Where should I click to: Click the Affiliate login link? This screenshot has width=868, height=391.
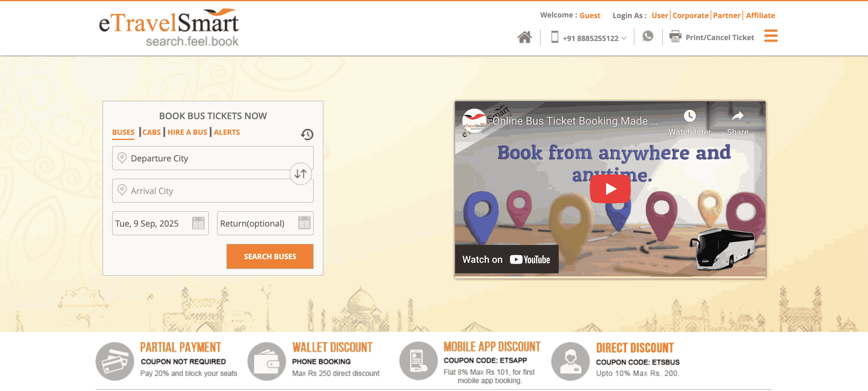click(x=760, y=15)
